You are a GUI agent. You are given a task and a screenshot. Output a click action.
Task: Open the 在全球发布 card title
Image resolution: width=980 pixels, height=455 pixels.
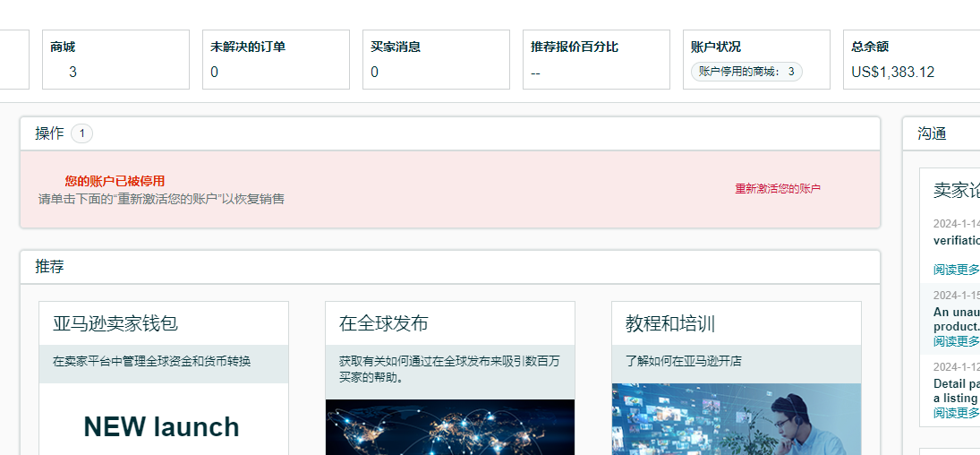point(384,323)
